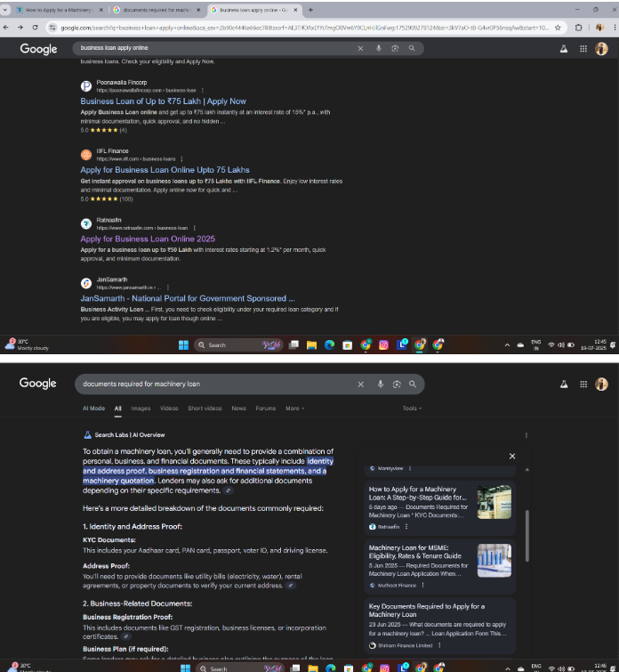
Task: Click the browser address bar URL
Action: pyautogui.click(x=304, y=28)
